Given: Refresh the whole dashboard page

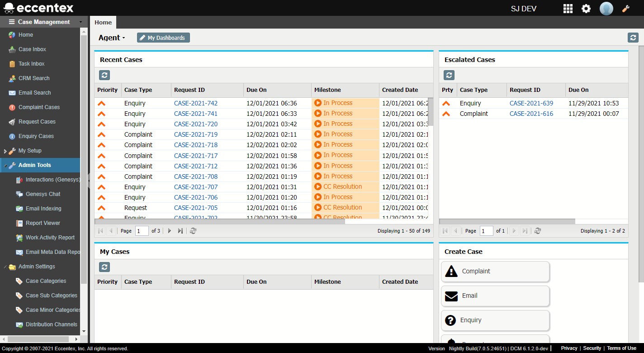Looking at the screenshot, I should pos(633,38).
